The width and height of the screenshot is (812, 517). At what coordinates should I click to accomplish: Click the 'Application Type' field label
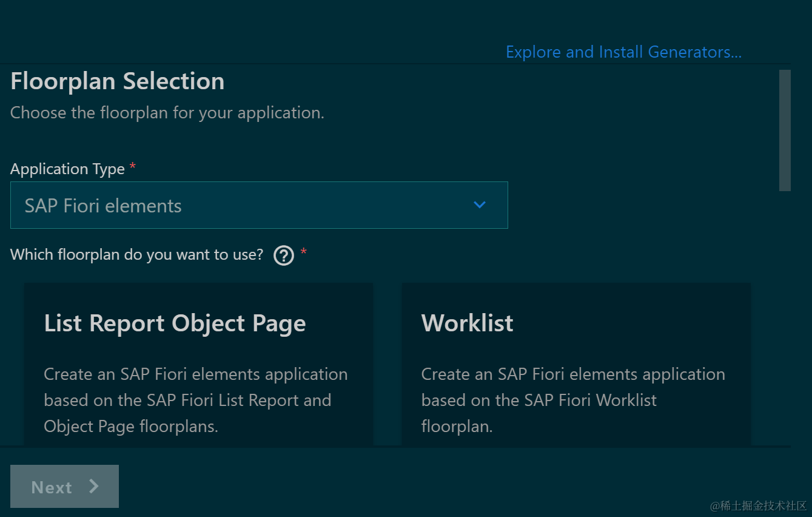[67, 169]
